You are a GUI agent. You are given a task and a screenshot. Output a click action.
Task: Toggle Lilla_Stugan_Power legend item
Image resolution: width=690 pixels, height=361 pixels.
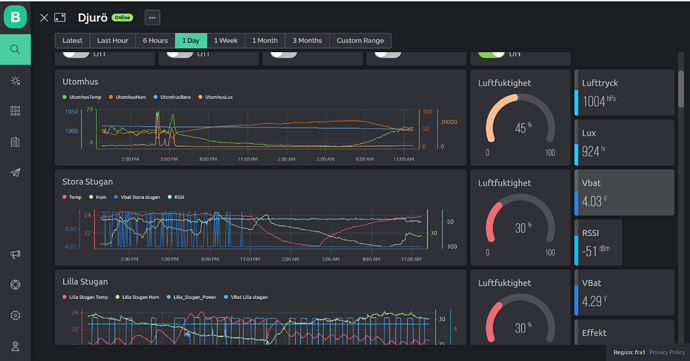tap(191, 297)
